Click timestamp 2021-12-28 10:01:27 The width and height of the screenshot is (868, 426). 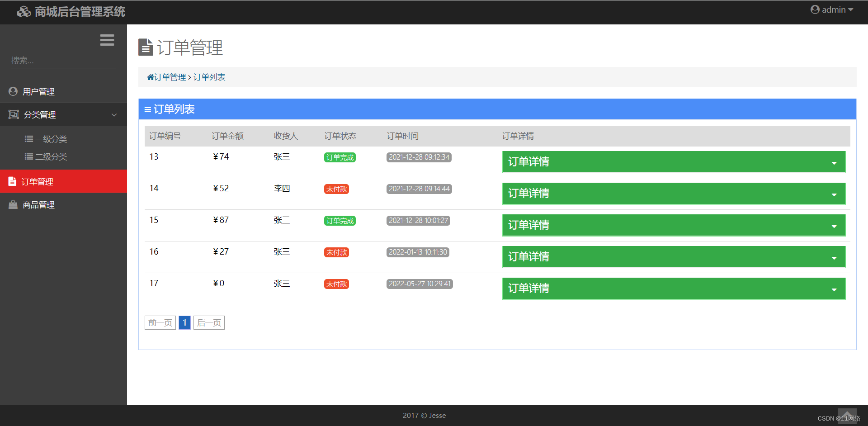click(x=418, y=221)
